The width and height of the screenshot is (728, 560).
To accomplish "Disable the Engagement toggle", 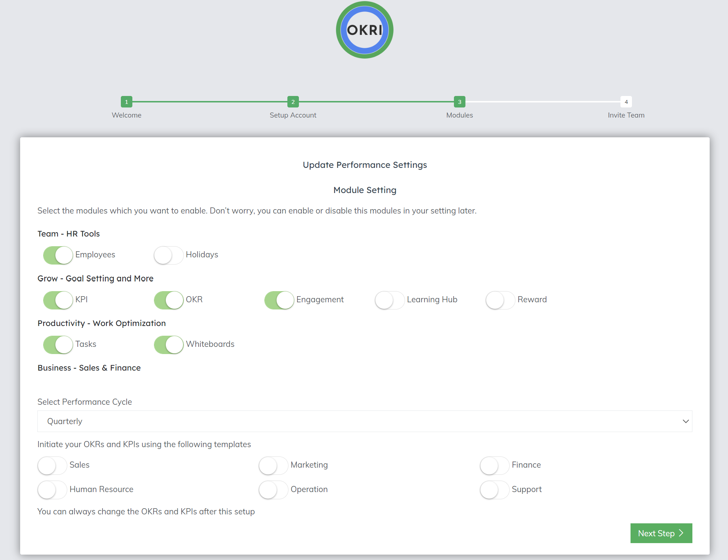I will (x=279, y=300).
